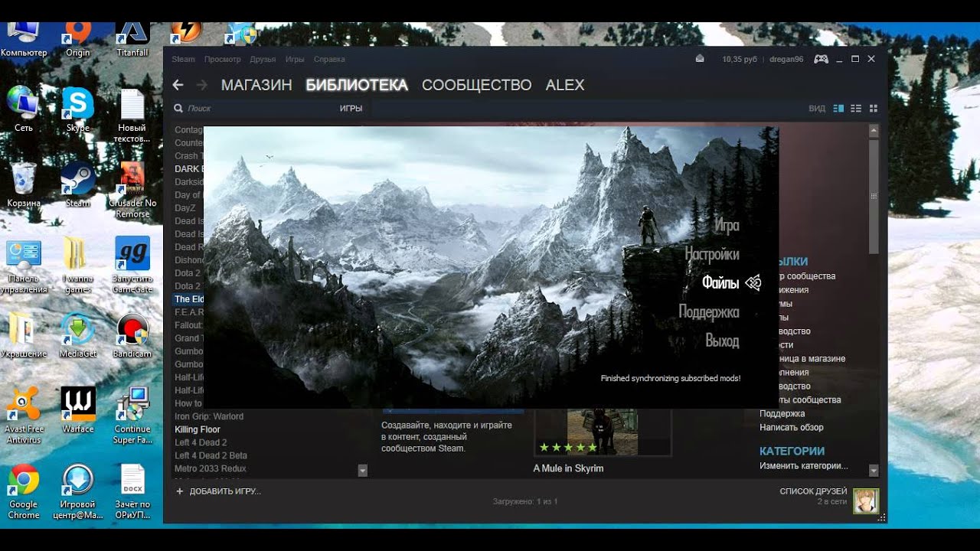Viewport: 980px width, 551px height.
Task: Select Metro 2033 Redux in game list
Action: [211, 468]
